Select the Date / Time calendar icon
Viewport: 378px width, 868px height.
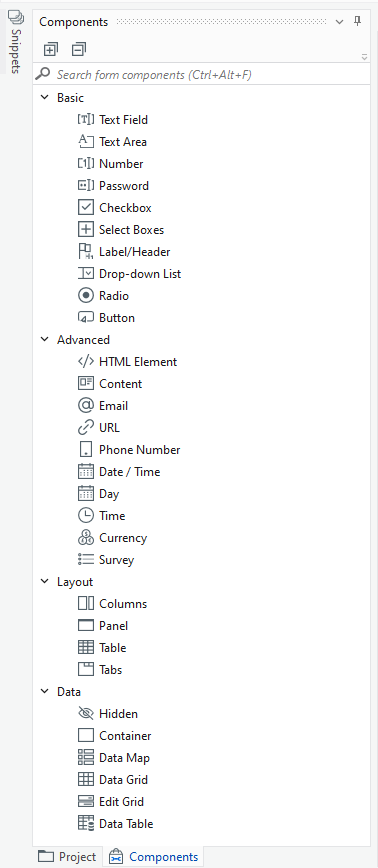coord(86,472)
